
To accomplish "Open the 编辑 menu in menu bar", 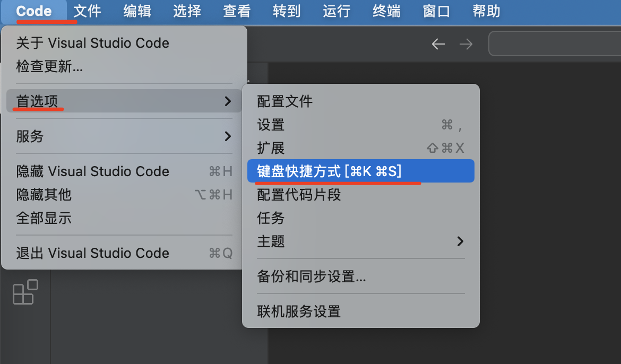I will point(137,11).
